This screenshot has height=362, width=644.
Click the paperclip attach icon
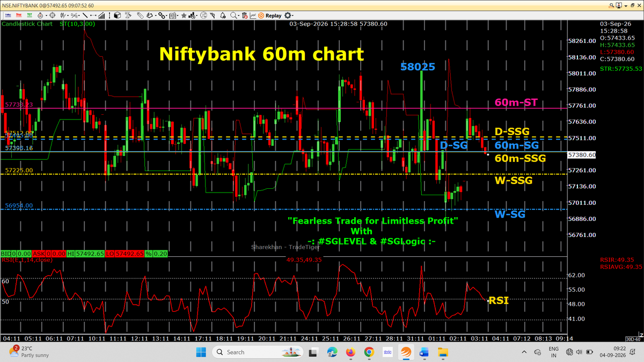pos(140,16)
